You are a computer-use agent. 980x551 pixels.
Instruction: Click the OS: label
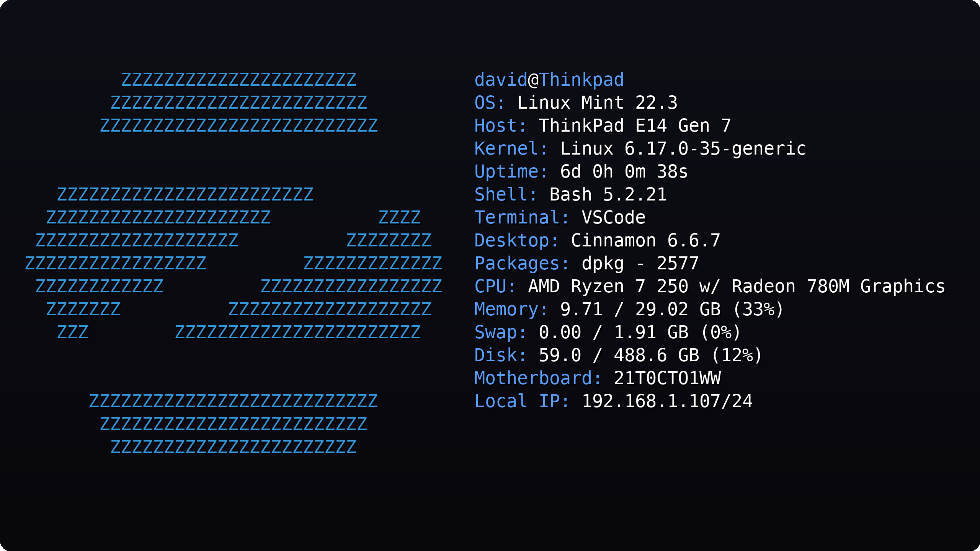(490, 103)
